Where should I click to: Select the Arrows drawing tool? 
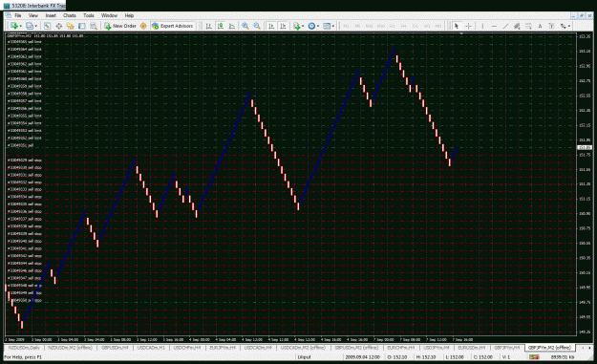pyautogui.click(x=563, y=26)
